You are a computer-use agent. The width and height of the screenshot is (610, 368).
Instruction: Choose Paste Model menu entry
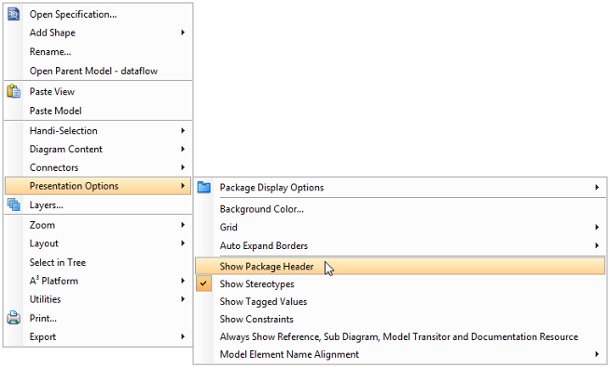coord(98,111)
